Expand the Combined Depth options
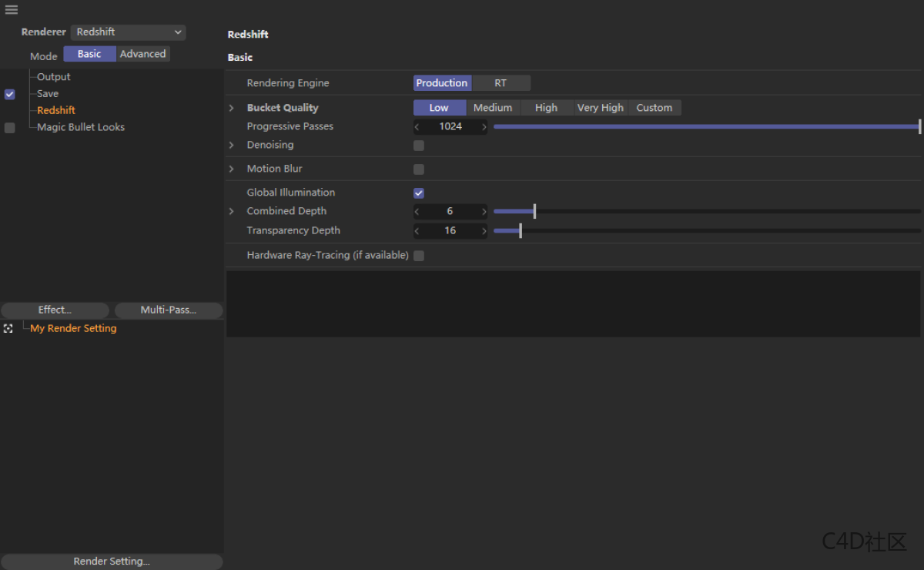 click(231, 211)
